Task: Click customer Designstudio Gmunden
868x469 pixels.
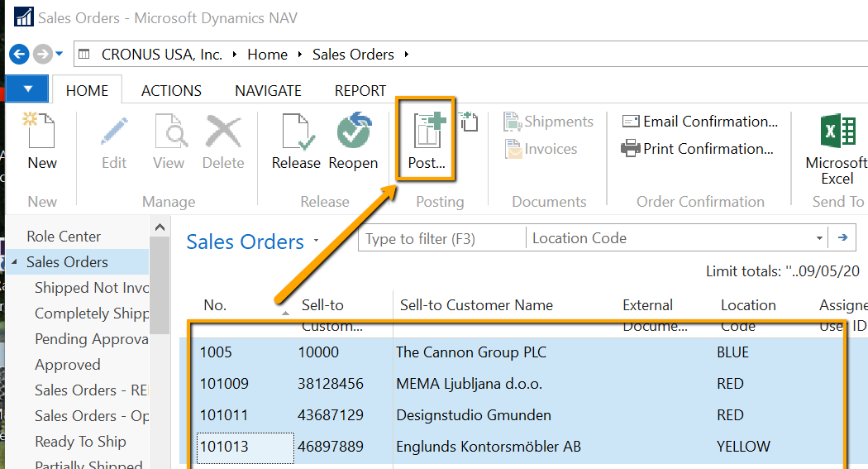Action: pyautogui.click(x=474, y=415)
